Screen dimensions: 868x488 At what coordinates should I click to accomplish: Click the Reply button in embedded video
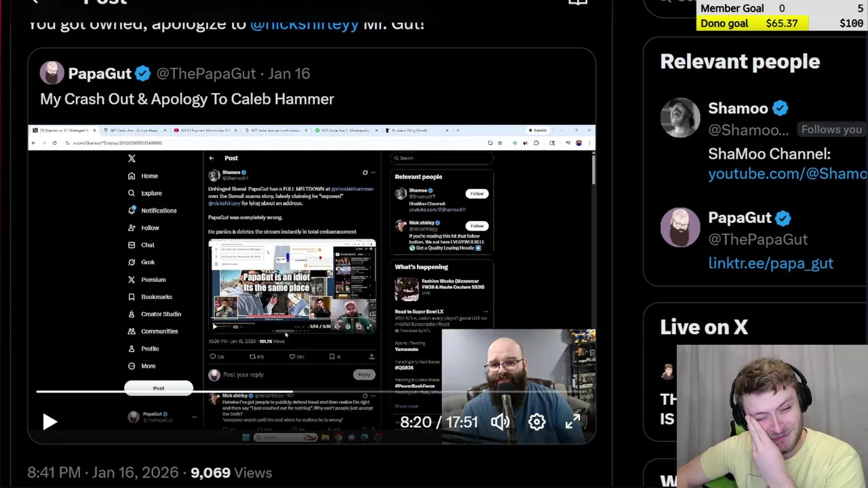(364, 374)
